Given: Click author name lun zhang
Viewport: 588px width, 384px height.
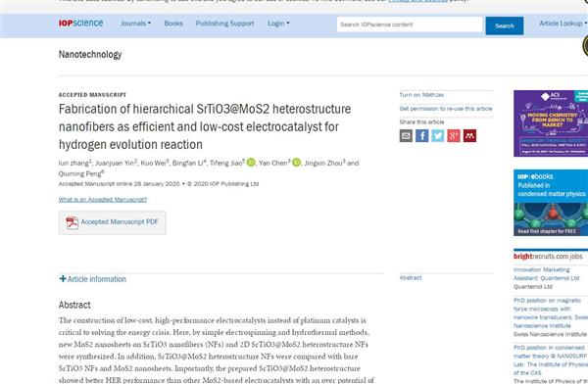Looking at the screenshot, I should click(x=73, y=164).
